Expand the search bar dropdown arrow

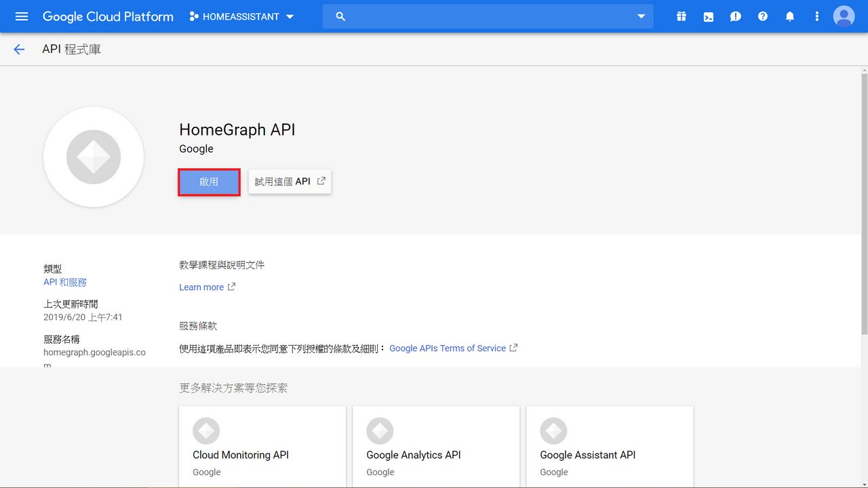(x=642, y=16)
